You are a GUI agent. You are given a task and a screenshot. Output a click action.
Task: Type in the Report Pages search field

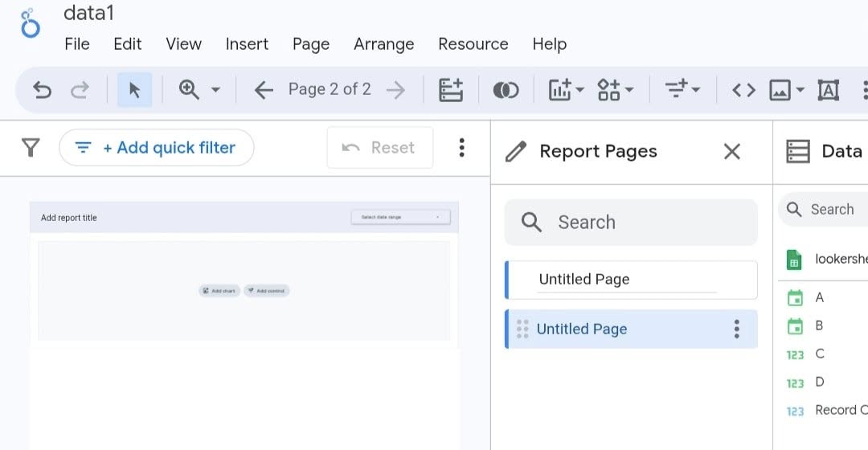631,223
